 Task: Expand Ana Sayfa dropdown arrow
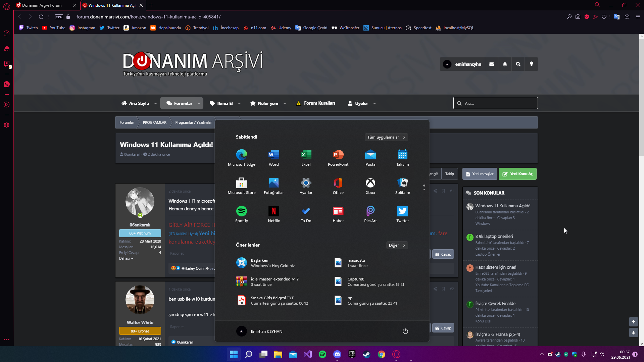pos(155,103)
